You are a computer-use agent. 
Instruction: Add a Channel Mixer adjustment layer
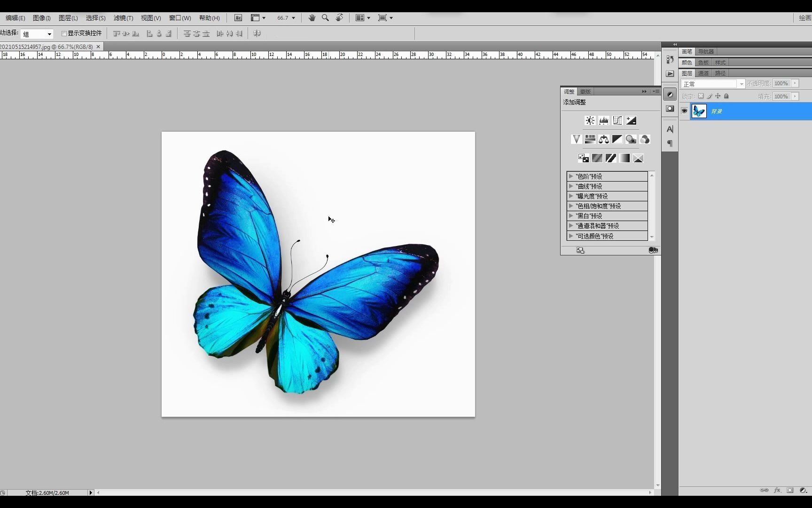pyautogui.click(x=645, y=139)
